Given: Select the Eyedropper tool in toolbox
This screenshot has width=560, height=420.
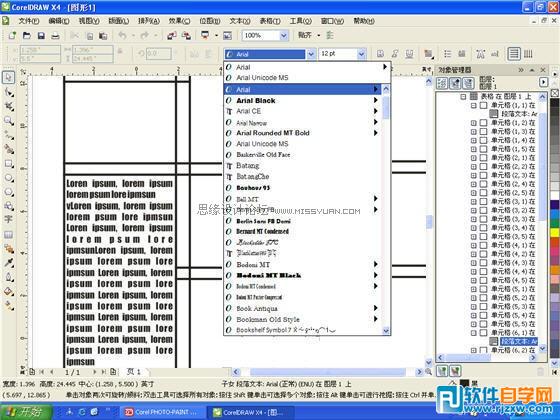Looking at the screenshot, I should pyautogui.click(x=9, y=263).
